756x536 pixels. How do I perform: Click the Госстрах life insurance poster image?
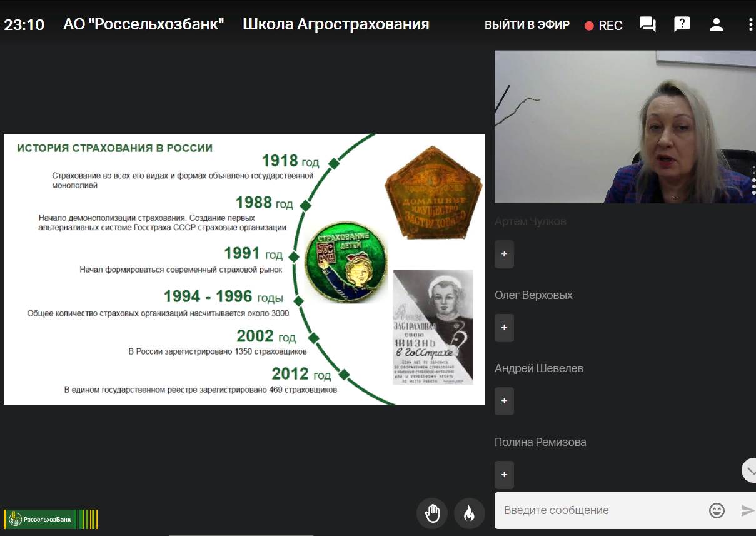(x=433, y=327)
